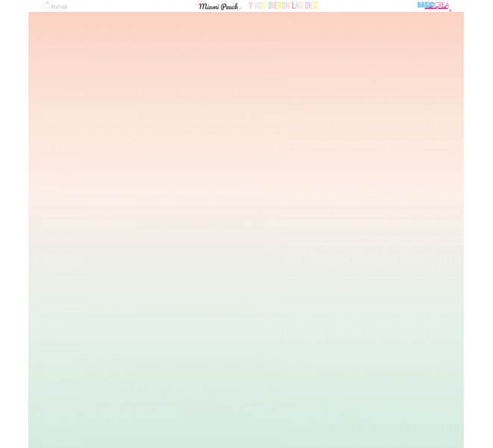Click the gradient paper's bottom-right corner
The height and width of the screenshot is (448, 493).
461,445
